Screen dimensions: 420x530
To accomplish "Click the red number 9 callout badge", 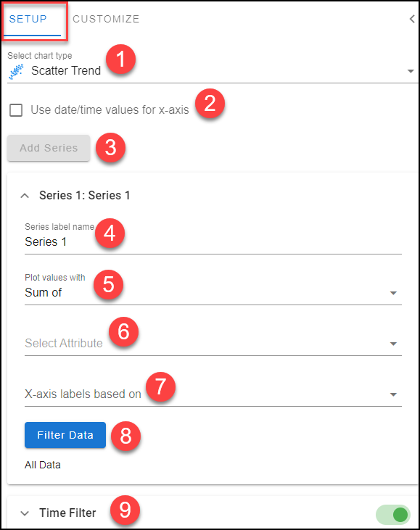I will coord(125,510).
